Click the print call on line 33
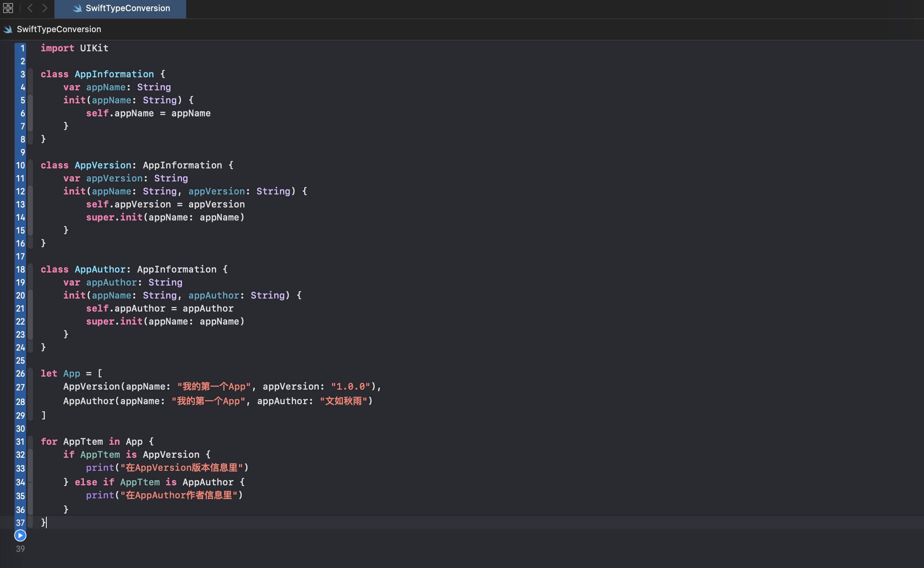Screen dimensions: 924x568 100,468
